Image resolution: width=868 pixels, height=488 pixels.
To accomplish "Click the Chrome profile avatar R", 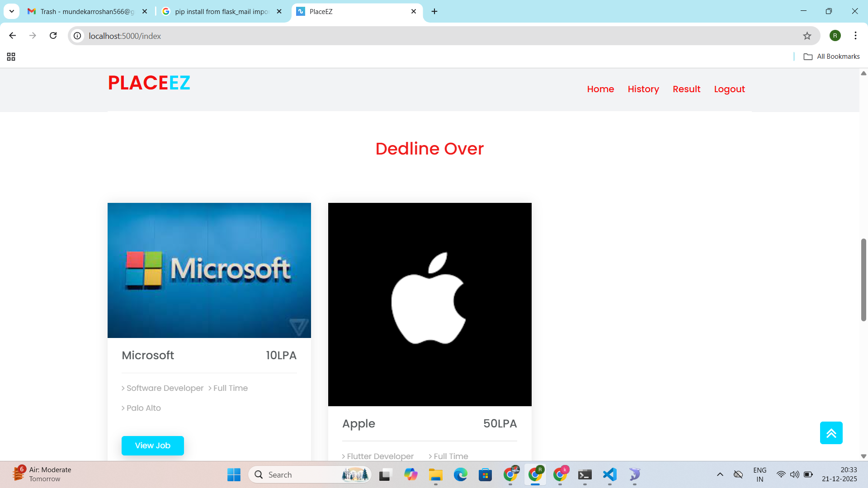I will point(835,36).
